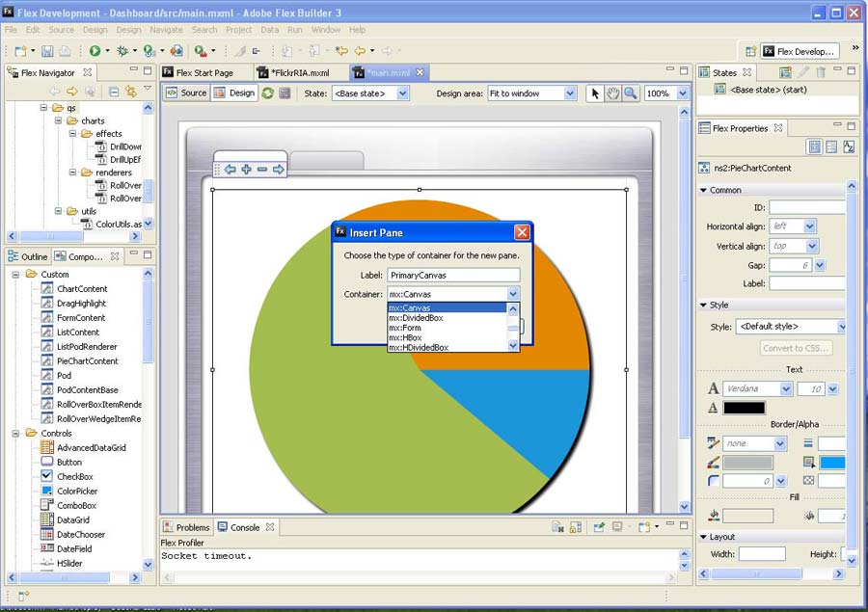The image size is (868, 612).
Task: Switch Flex Properties to Alphabetical view icon
Action: (849, 146)
